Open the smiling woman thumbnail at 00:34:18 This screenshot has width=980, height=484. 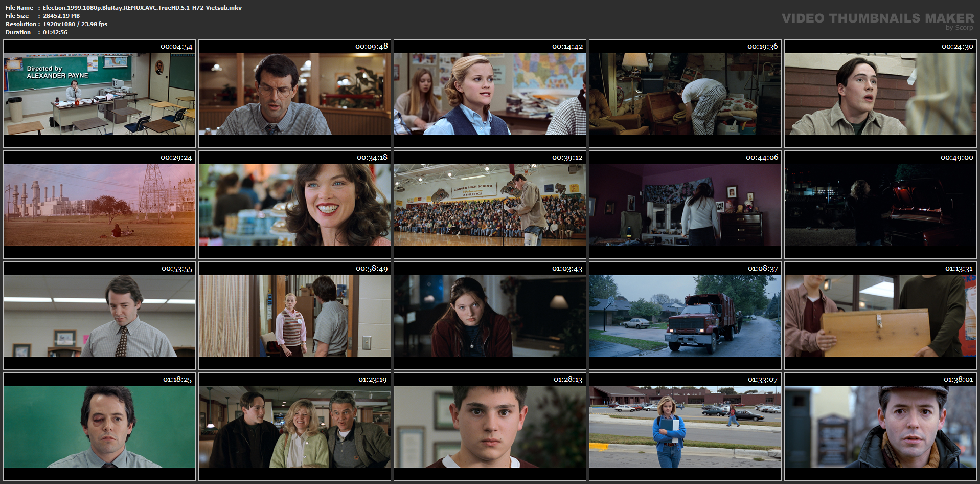tap(294, 205)
